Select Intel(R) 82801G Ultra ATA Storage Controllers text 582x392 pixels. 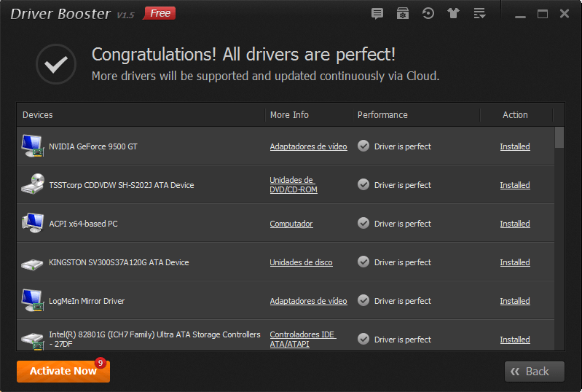[154, 340]
